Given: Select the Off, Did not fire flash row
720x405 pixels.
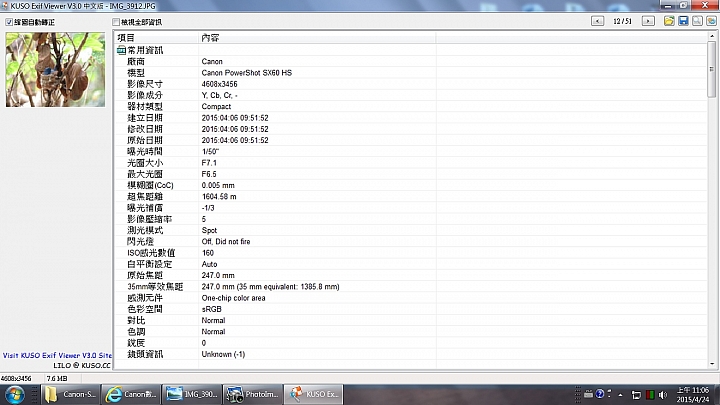Looking at the screenshot, I should click(x=411, y=242).
